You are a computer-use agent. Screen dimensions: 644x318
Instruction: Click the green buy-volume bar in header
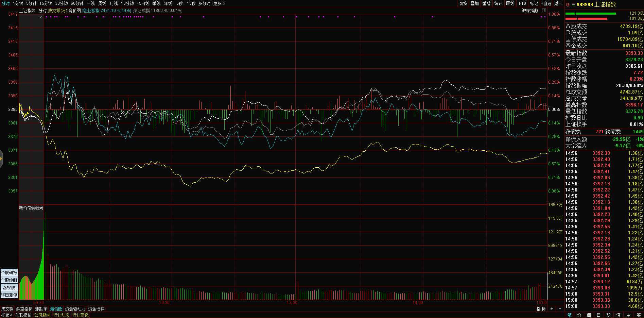[596, 14]
